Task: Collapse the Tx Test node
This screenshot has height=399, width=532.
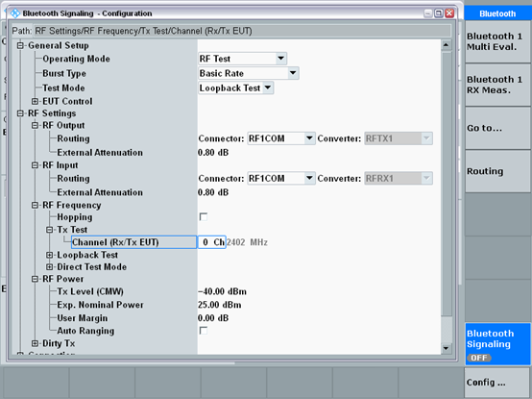Action: point(50,230)
